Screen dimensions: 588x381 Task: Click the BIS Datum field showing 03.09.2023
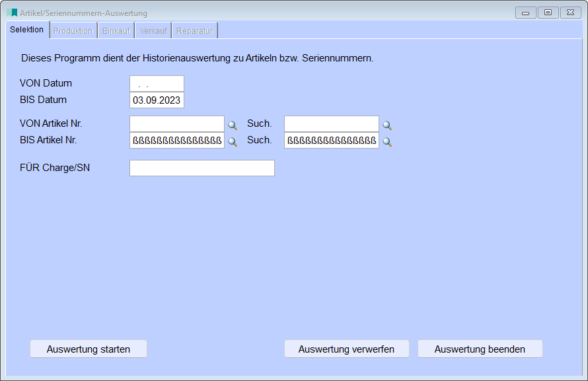157,100
